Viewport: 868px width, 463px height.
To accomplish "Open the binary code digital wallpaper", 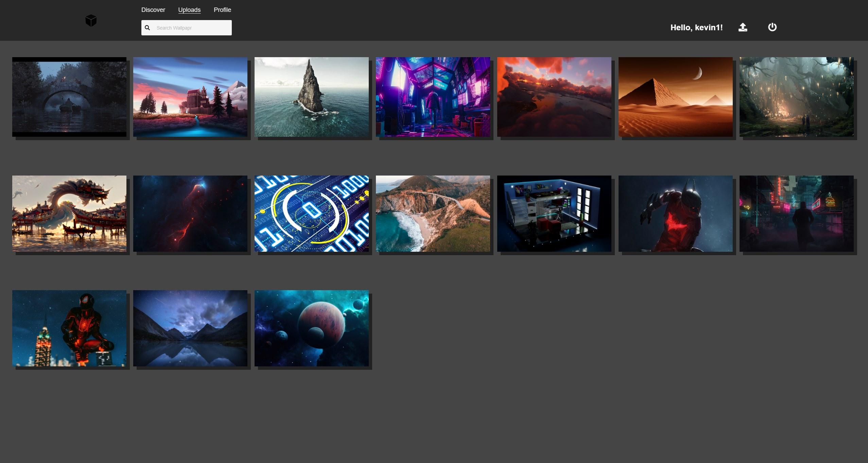I will [x=311, y=214].
